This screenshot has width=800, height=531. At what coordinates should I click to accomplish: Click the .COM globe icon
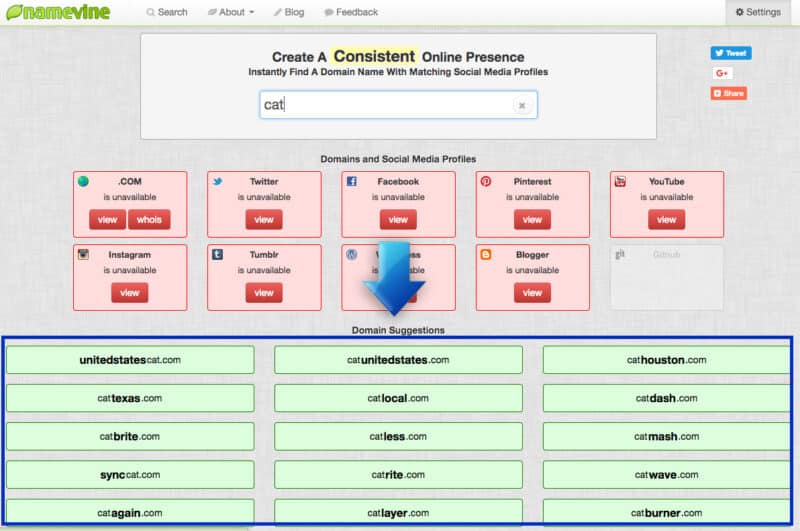[x=83, y=181]
